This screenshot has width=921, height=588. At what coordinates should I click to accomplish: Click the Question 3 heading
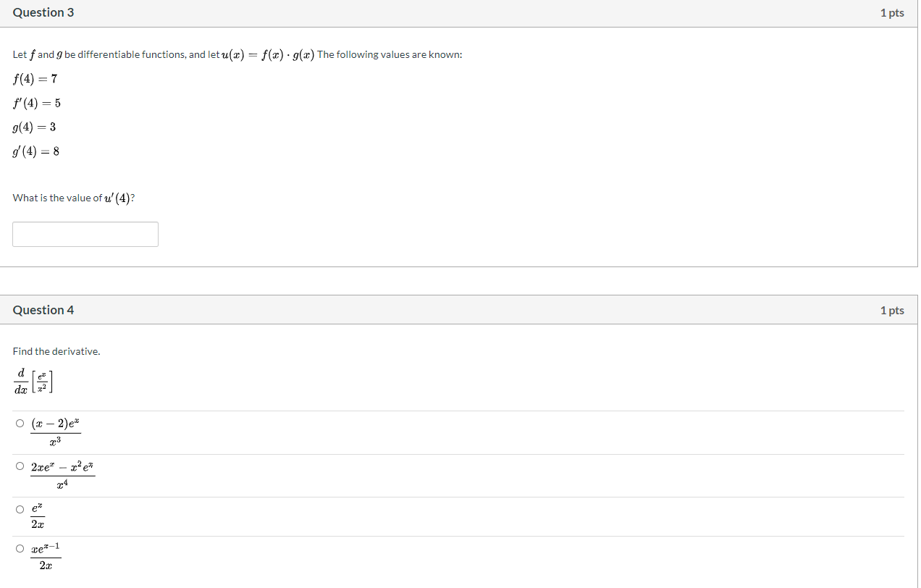[43, 12]
